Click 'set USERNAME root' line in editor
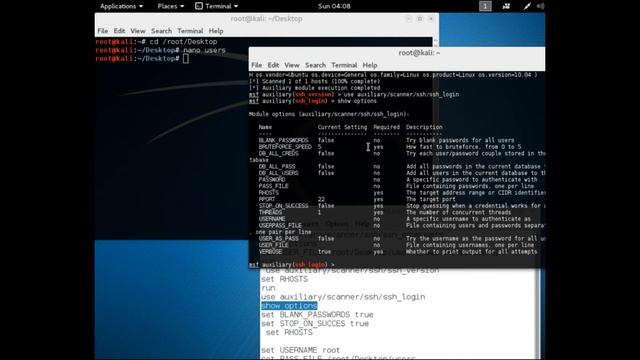Screen dimensions: 640x360 300,350
